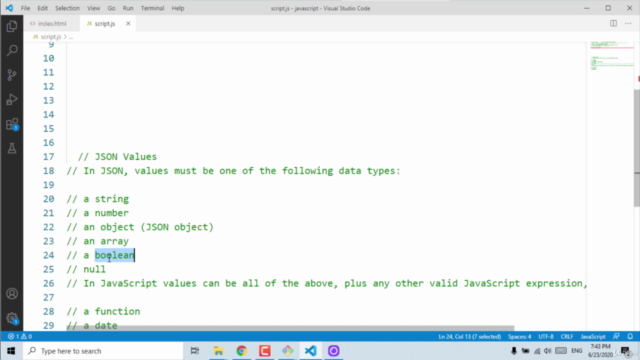Open the colorful pinwheel app on taskbar

click(287, 351)
